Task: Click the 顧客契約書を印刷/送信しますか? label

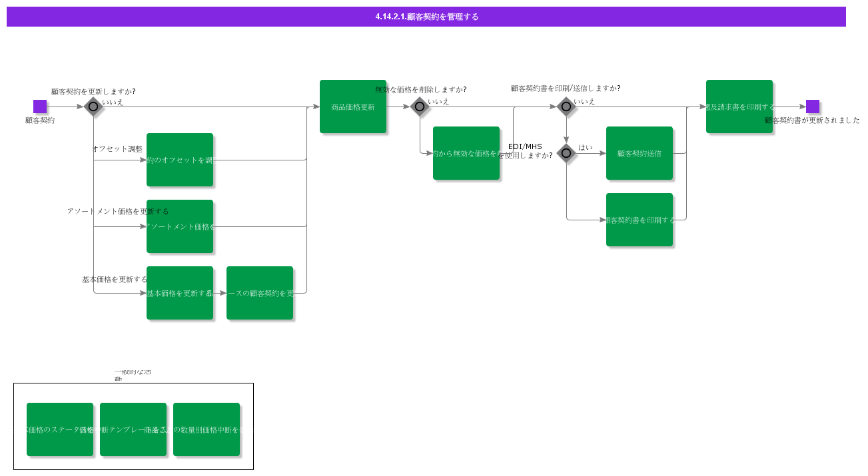Action: (x=566, y=88)
